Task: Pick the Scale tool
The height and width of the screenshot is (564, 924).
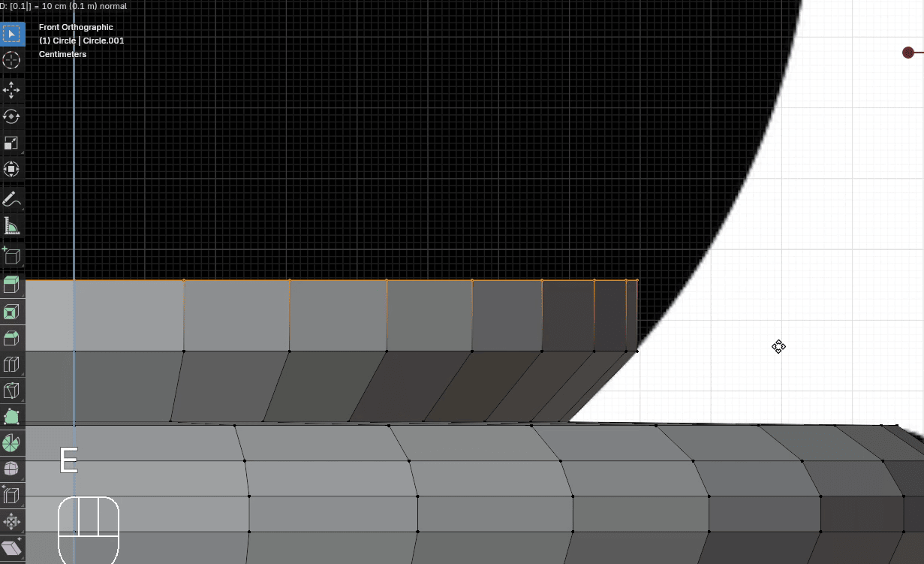Action: (x=11, y=143)
